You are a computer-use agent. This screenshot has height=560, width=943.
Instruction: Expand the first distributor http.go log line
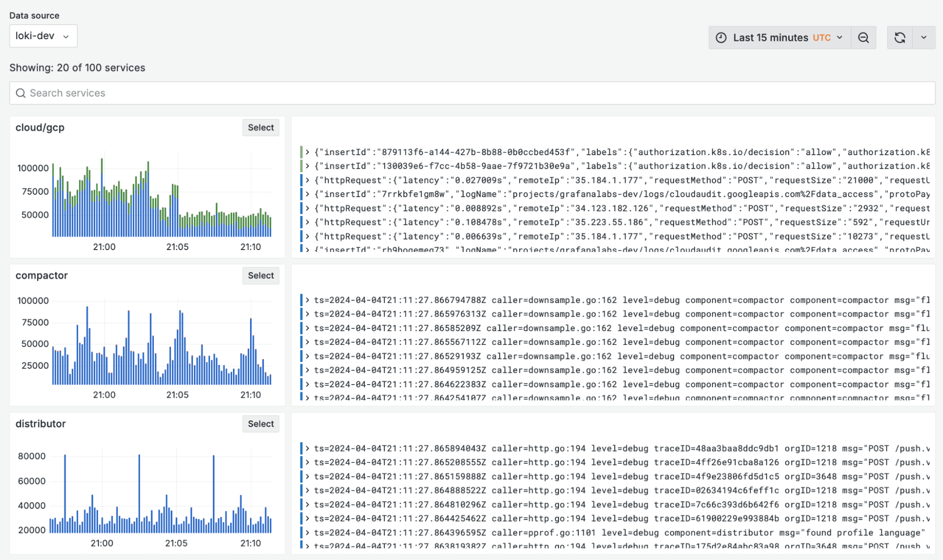point(307,448)
